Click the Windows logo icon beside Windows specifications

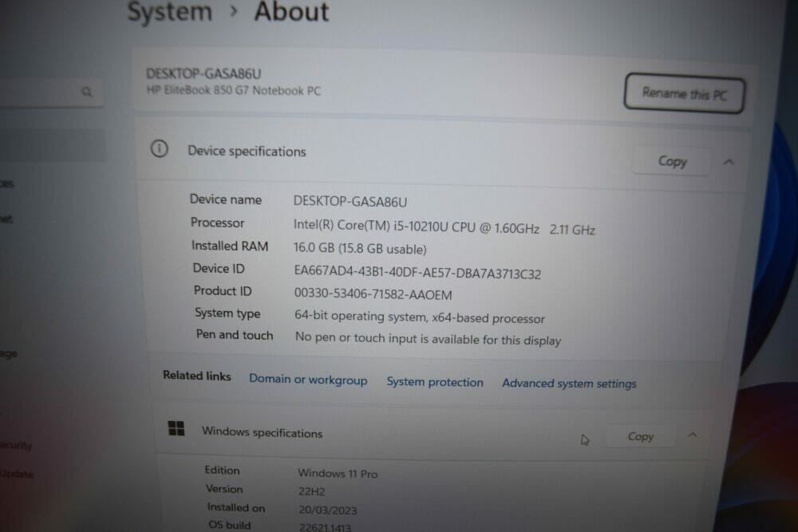point(176,428)
